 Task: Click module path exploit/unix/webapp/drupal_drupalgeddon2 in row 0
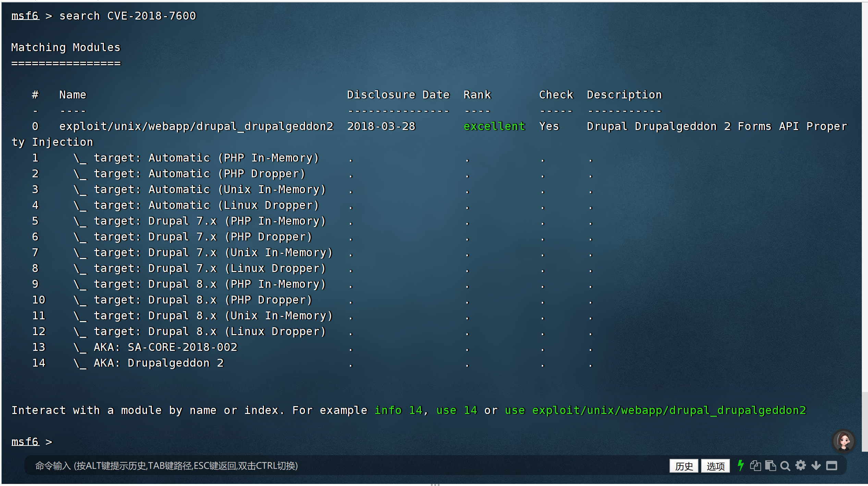pyautogui.click(x=196, y=126)
